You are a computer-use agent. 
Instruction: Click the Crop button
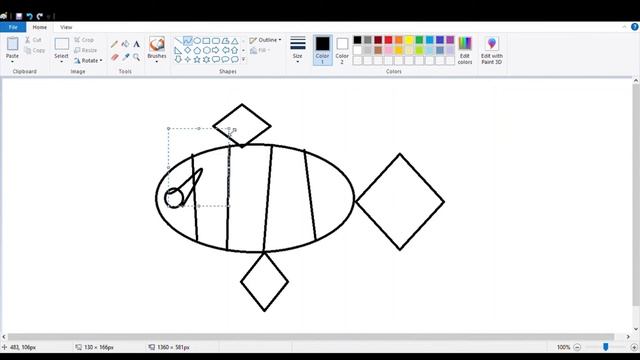pos(84,40)
